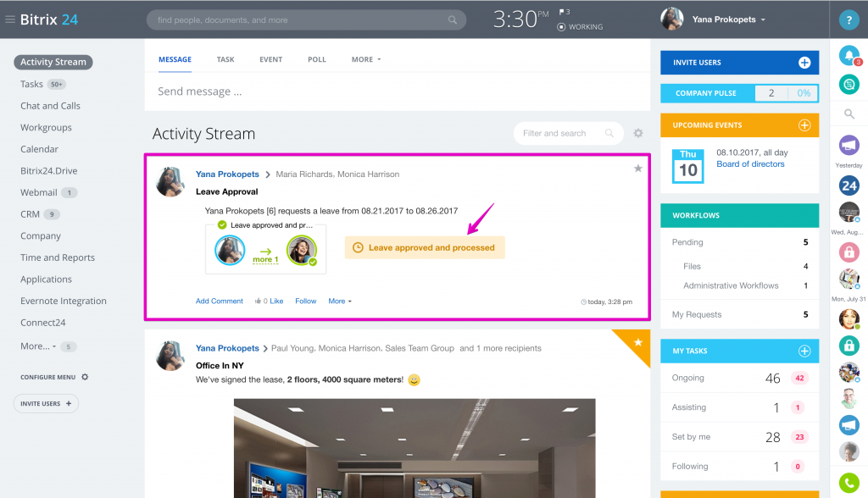This screenshot has height=498, width=868.
Task: Switch to the TASK tab
Action: (x=225, y=59)
